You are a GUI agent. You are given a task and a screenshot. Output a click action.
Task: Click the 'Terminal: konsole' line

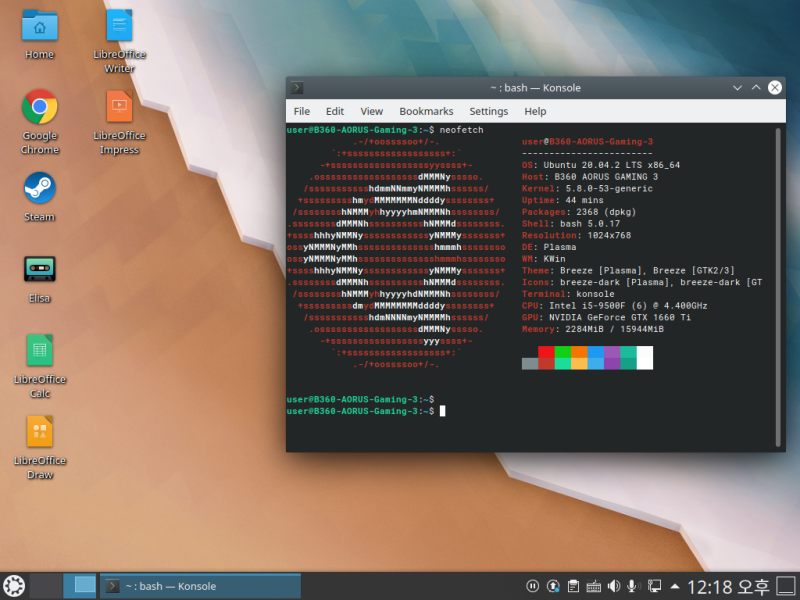568,294
